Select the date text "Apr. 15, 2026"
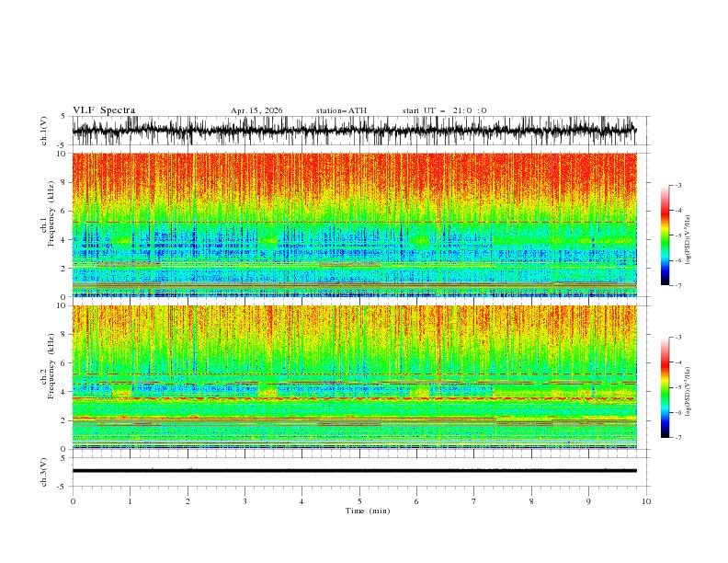Viewport: 728px width, 563px height. click(x=256, y=110)
